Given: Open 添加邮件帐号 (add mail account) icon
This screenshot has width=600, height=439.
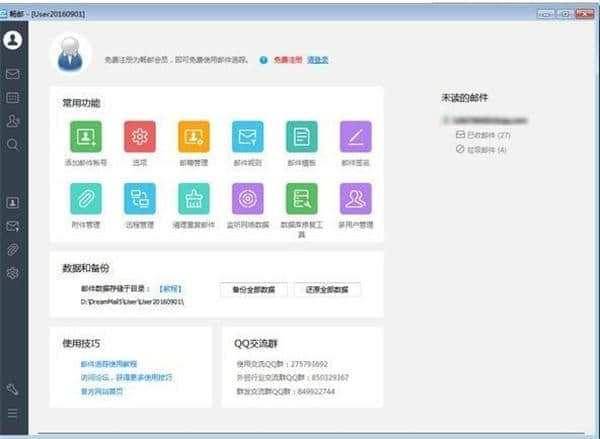Looking at the screenshot, I should pyautogui.click(x=86, y=137).
